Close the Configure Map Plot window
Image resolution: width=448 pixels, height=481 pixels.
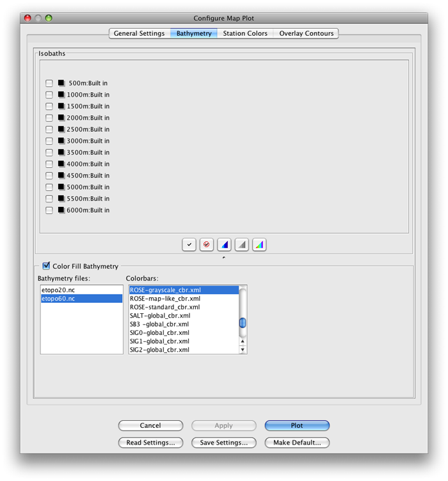tap(28, 18)
